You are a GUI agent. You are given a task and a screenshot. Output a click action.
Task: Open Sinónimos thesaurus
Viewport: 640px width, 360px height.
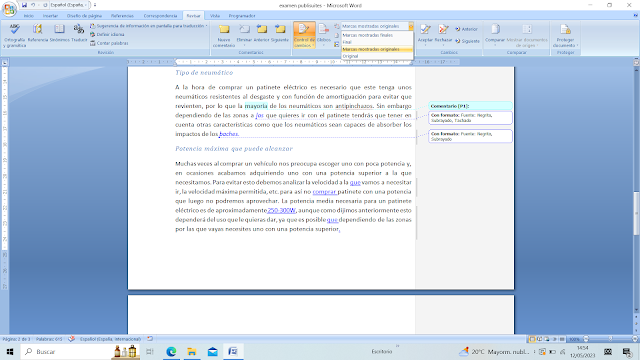click(60, 33)
